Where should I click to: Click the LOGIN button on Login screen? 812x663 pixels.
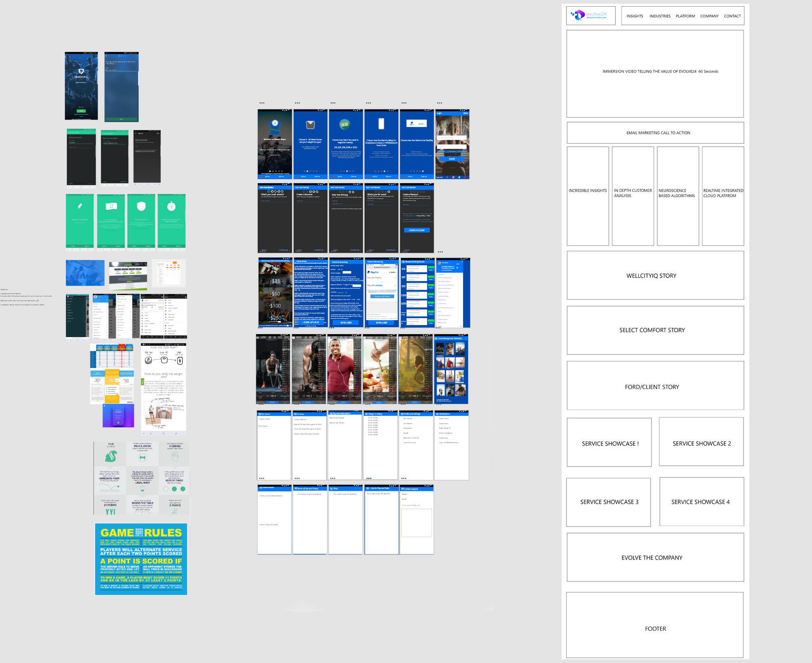point(452,159)
